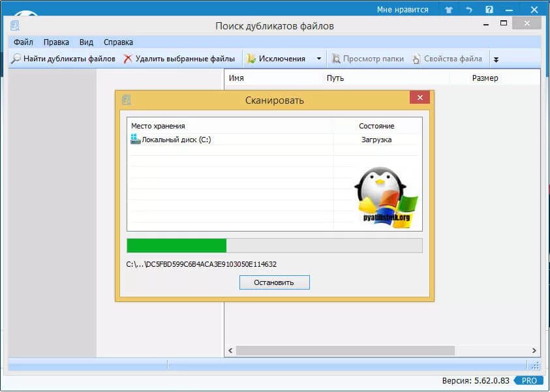Screen dimensions: 550x392
Task: Open help question mark icon in top bar
Action: pyautogui.click(x=489, y=10)
